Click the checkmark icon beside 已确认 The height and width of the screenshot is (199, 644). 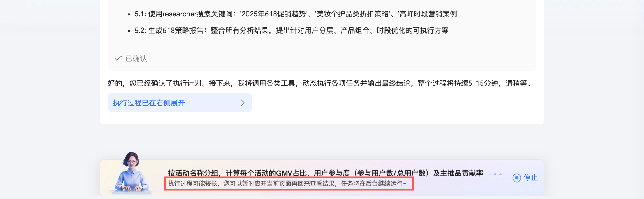(x=118, y=58)
